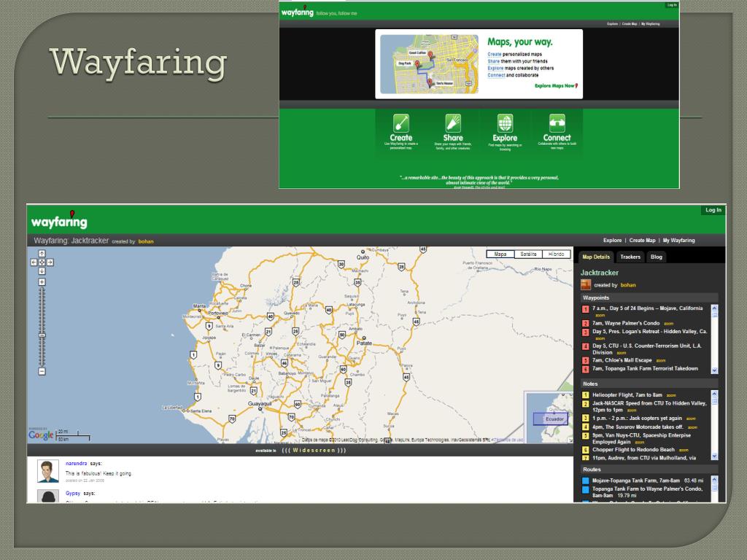The image size is (747, 560).
Task: Select note 1 marker for Helicopter Flight
Action: click(x=586, y=395)
